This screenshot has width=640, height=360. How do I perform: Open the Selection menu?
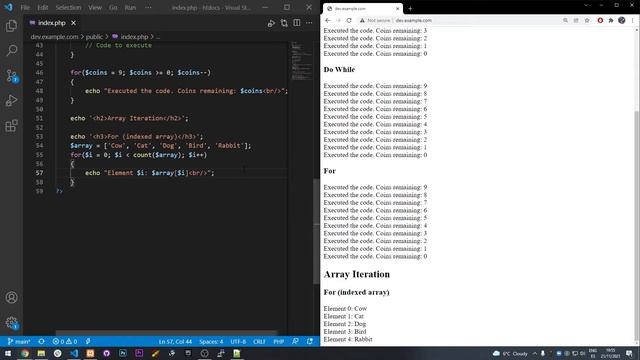[68, 7]
